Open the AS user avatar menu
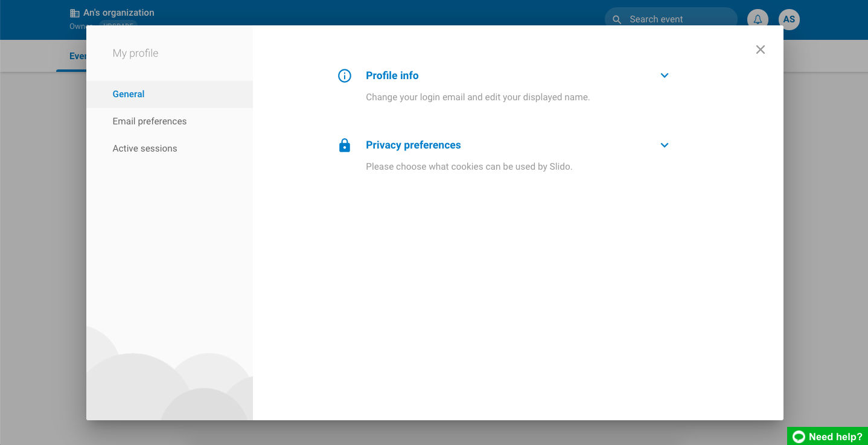The width and height of the screenshot is (868, 445). pos(789,19)
